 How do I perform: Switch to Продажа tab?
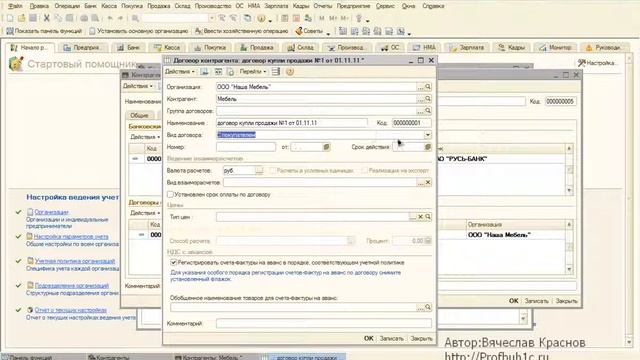pyautogui.click(x=256, y=47)
